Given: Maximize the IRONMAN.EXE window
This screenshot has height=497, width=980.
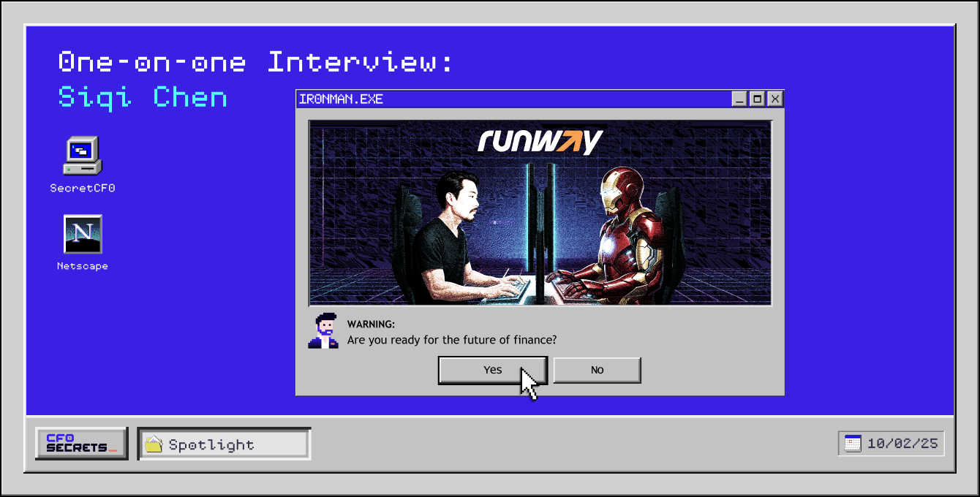Looking at the screenshot, I should click(758, 99).
